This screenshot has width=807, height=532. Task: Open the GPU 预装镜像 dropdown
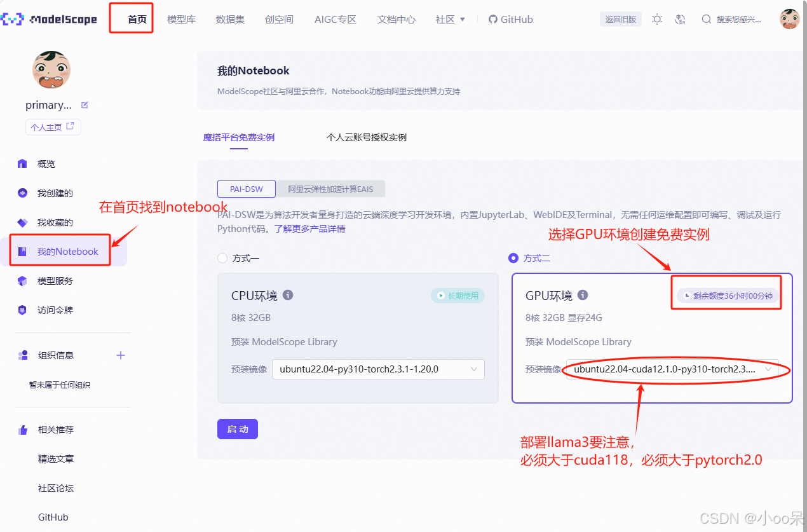coord(672,369)
